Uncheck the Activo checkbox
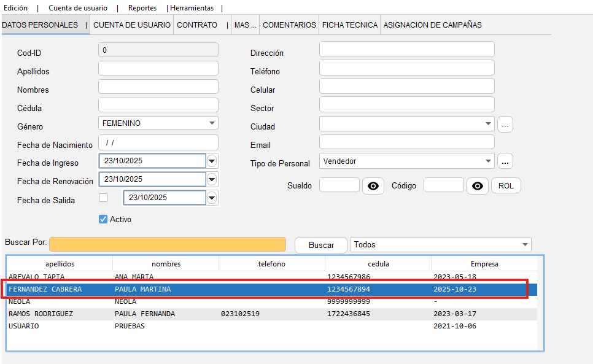 click(x=103, y=219)
